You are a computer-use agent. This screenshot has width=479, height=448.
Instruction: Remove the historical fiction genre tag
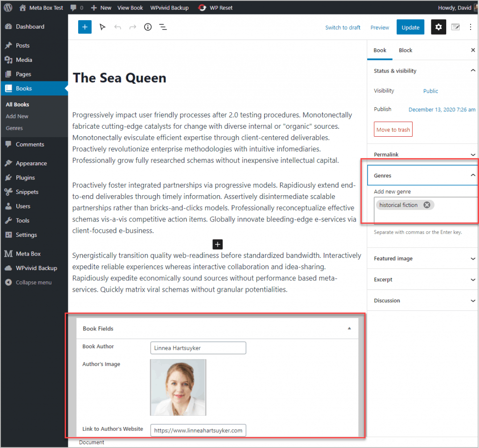point(427,205)
